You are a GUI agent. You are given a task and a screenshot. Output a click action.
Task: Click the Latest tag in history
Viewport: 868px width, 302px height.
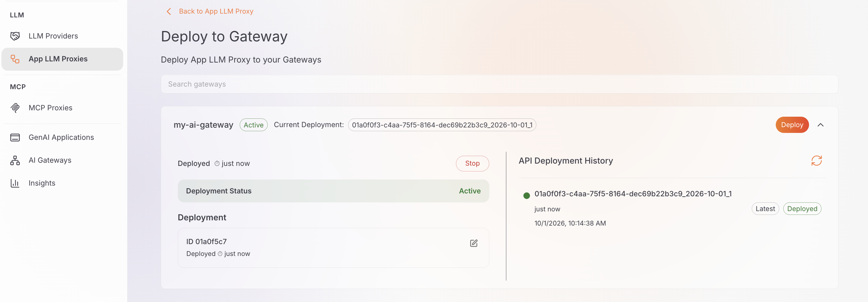tap(765, 209)
